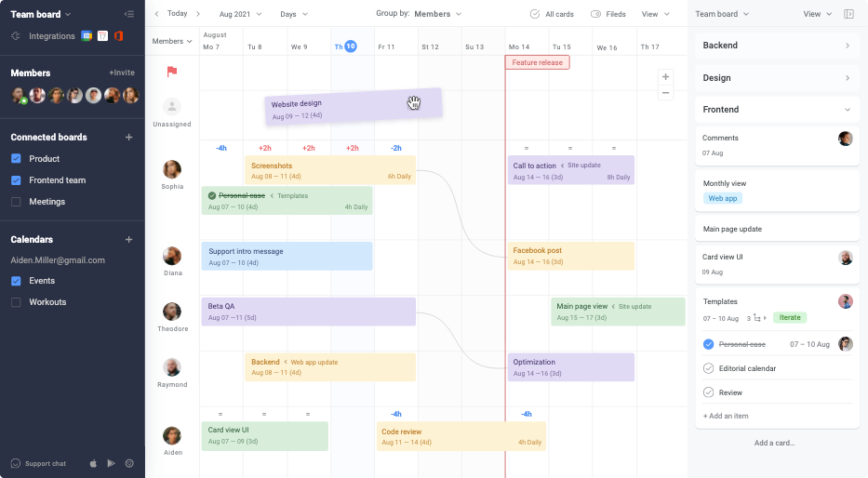
Task: Collapse the left sidebar menu icon
Action: point(129,14)
